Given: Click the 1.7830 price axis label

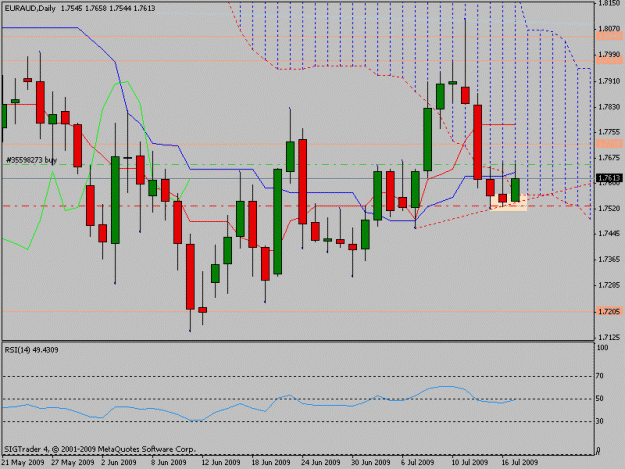Looking at the screenshot, I should [x=609, y=107].
